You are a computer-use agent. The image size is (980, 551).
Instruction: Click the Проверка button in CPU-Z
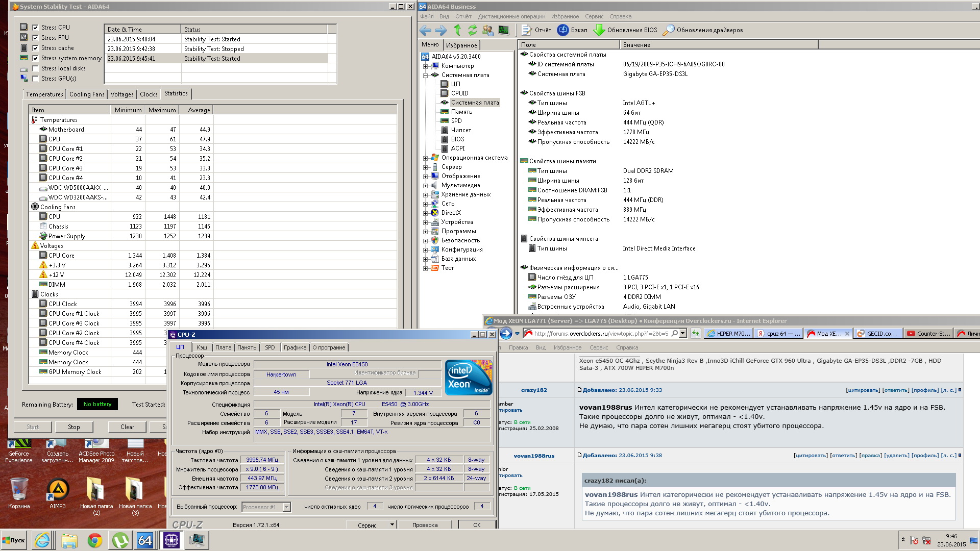(425, 525)
